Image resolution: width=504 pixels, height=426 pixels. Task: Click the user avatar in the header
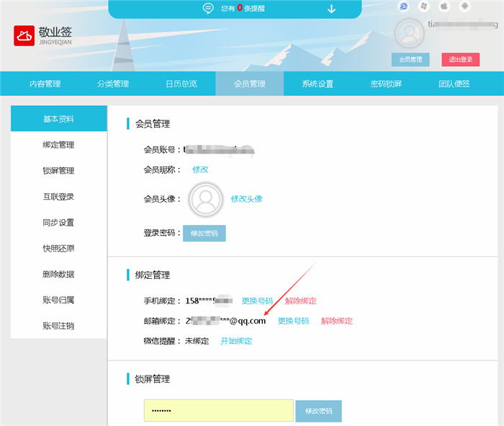click(410, 33)
